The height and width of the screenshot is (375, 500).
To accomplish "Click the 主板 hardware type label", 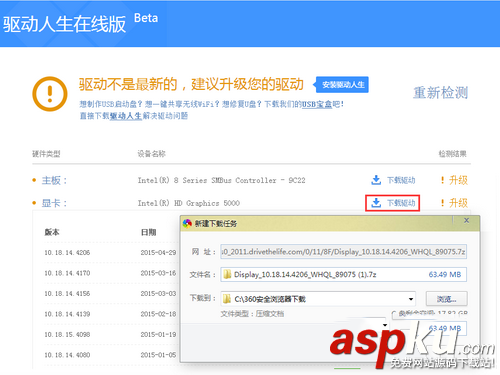I will (x=54, y=180).
